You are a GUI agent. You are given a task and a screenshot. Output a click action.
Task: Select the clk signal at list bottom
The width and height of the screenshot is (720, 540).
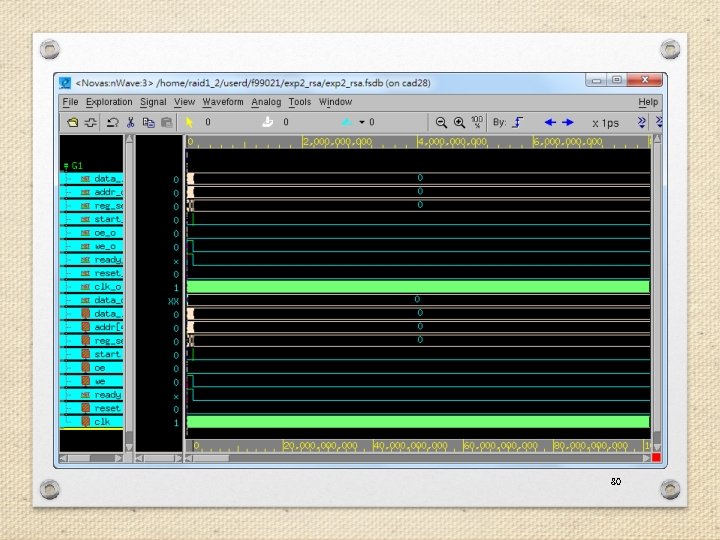(x=91, y=422)
